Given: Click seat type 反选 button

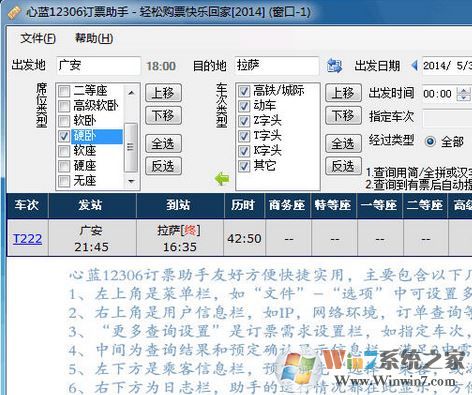Looking at the screenshot, I should pos(163,166).
